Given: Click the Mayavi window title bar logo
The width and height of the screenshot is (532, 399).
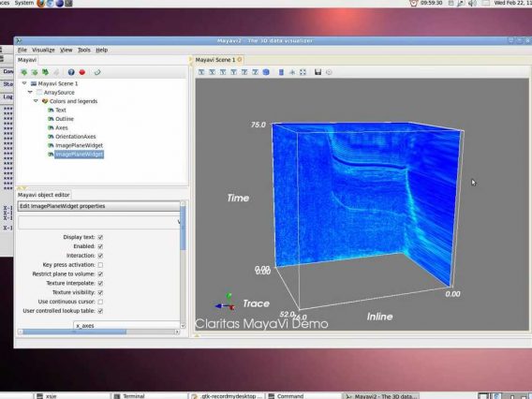Looking at the screenshot, I should click(19, 40).
